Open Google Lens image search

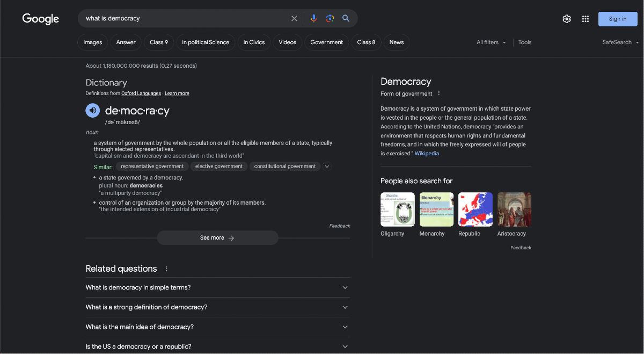(330, 18)
